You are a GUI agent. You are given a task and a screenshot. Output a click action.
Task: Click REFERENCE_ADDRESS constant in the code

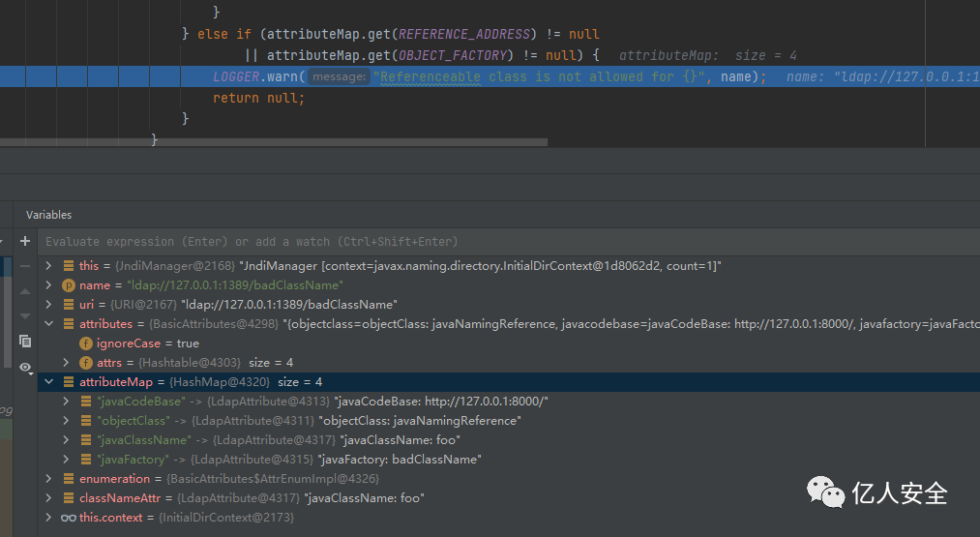point(464,35)
